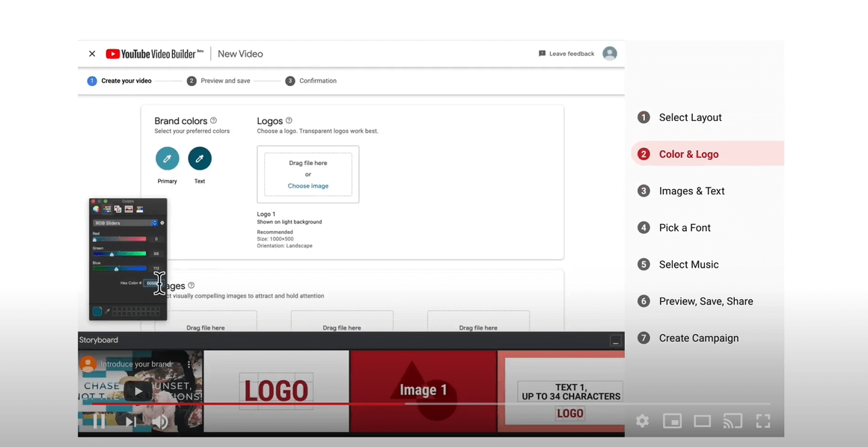The height and width of the screenshot is (447, 868).
Task: Open the color panel action gear menu
Action: [162, 223]
